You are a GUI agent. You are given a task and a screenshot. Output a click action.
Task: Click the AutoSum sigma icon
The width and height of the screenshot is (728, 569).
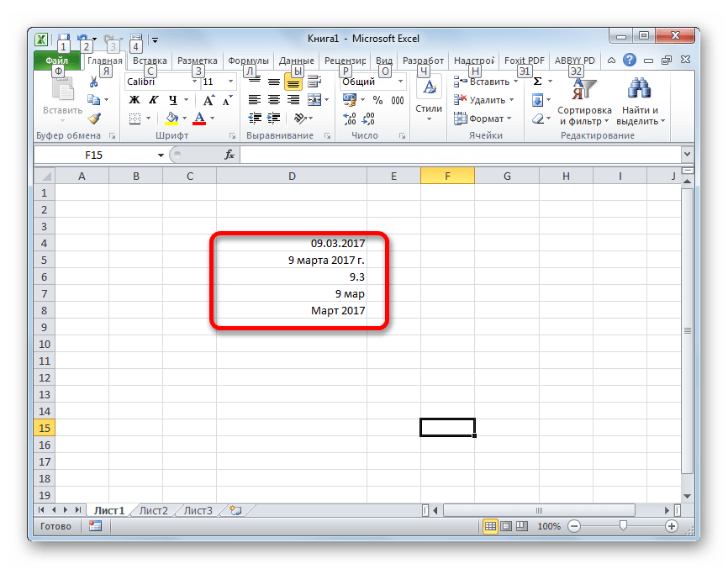click(x=538, y=82)
